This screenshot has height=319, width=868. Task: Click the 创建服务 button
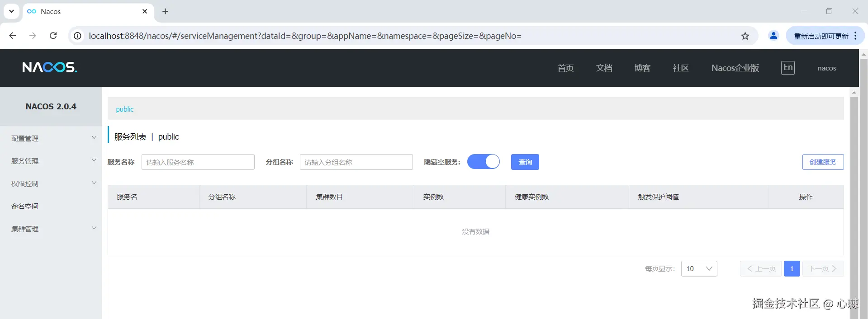(823, 162)
